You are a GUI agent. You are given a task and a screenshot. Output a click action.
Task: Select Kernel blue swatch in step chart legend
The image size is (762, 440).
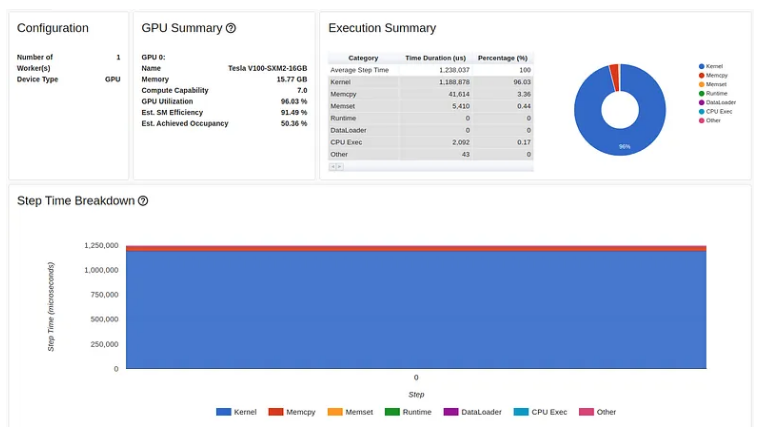224,412
